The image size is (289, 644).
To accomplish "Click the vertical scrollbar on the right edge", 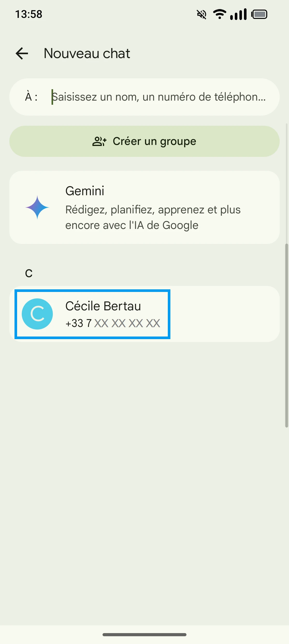I will click(x=286, y=334).
